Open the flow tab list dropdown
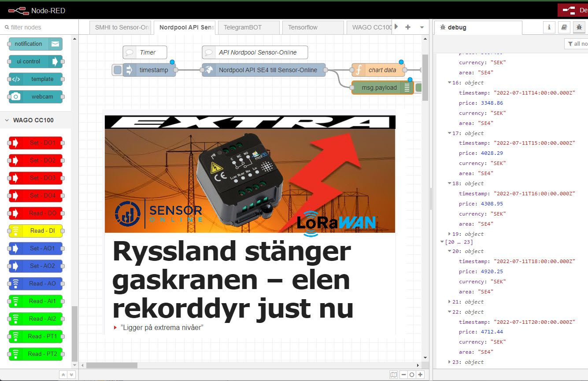 (421, 27)
